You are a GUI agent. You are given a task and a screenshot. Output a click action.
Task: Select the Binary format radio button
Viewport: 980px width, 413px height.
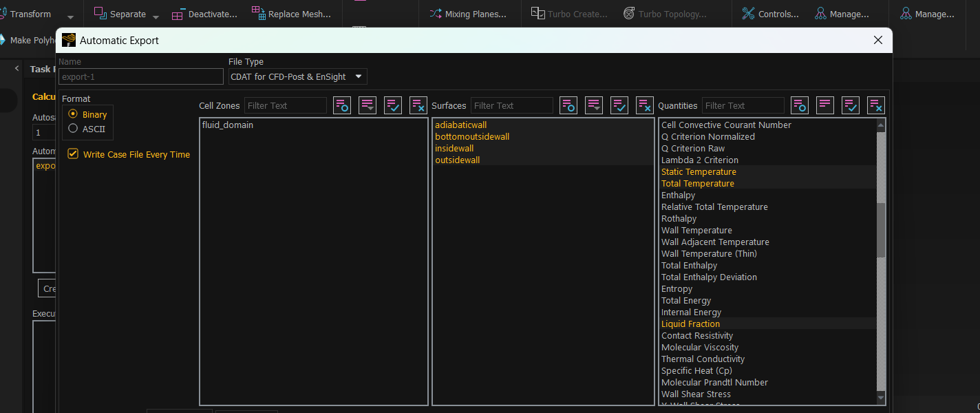pyautogui.click(x=73, y=114)
